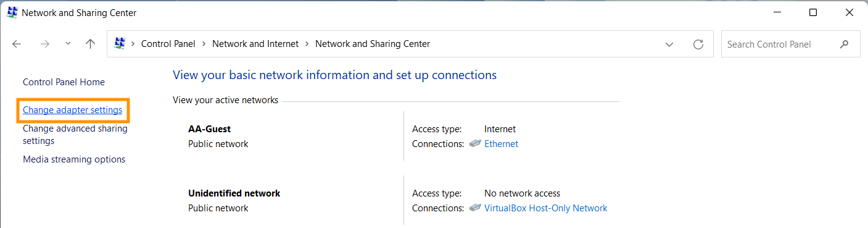Open Control Panel Home
The width and height of the screenshot is (868, 228).
click(x=64, y=82)
